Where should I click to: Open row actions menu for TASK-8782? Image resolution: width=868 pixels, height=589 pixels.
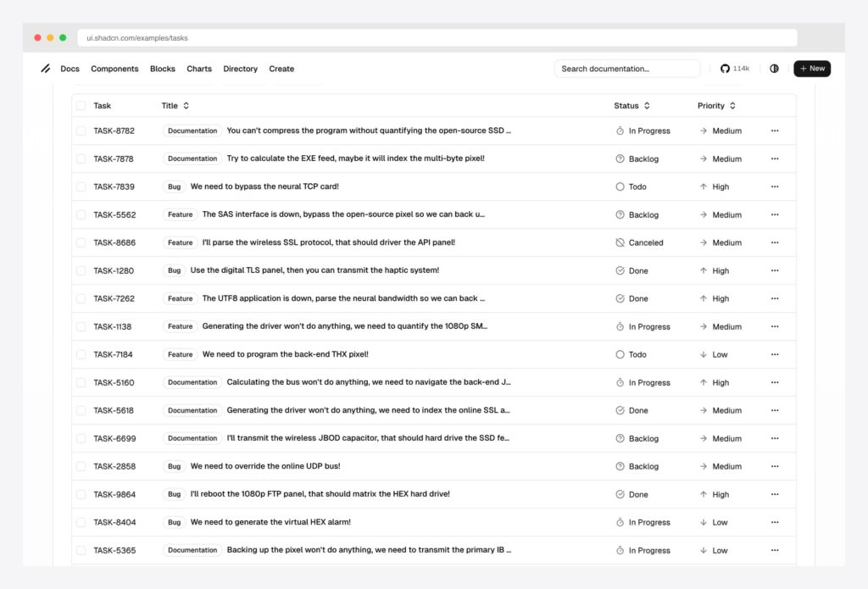click(775, 131)
